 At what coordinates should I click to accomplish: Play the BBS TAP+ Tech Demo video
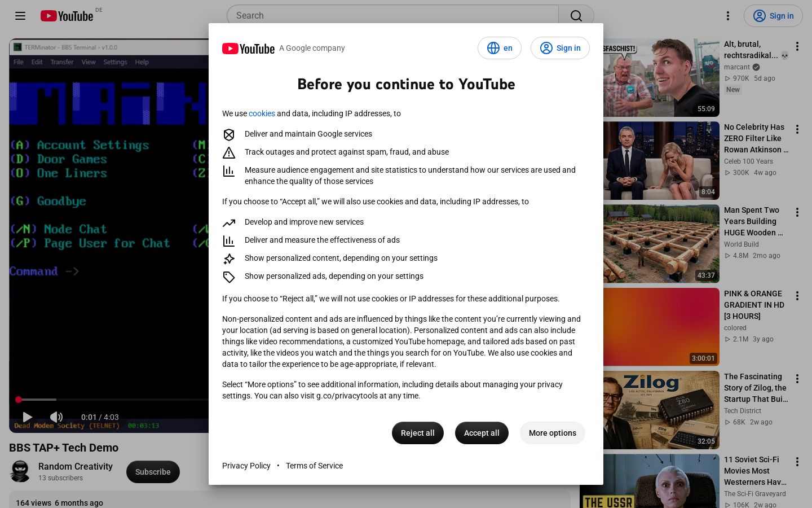[x=27, y=417]
